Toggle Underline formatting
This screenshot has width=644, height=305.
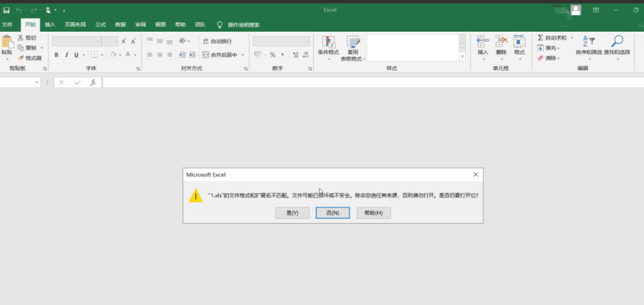(76, 55)
